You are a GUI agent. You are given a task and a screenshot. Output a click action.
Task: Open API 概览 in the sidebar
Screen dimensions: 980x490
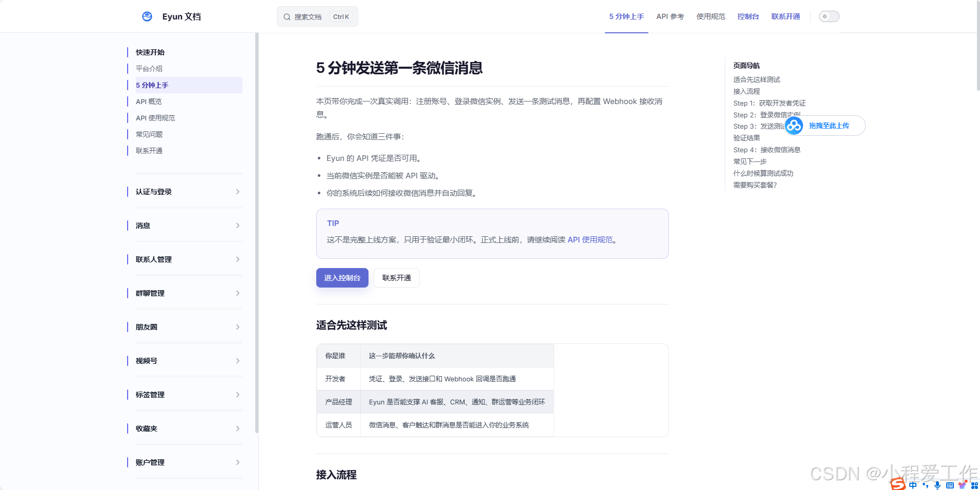point(149,101)
